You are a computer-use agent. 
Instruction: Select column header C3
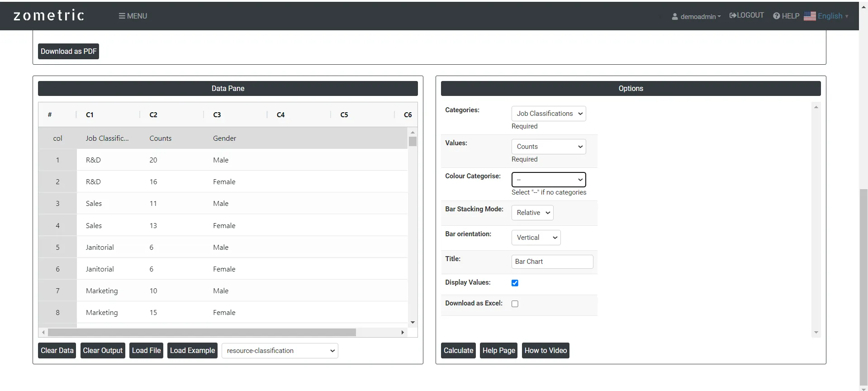click(x=236, y=114)
